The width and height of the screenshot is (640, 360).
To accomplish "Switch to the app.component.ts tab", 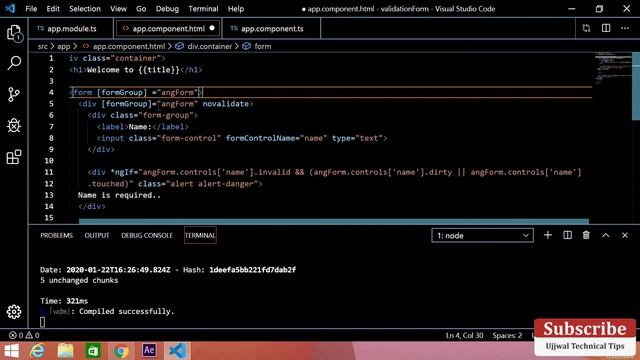I will point(272,29).
